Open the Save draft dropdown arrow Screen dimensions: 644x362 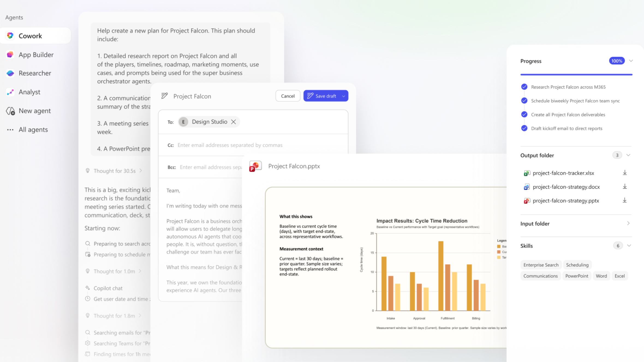344,96
